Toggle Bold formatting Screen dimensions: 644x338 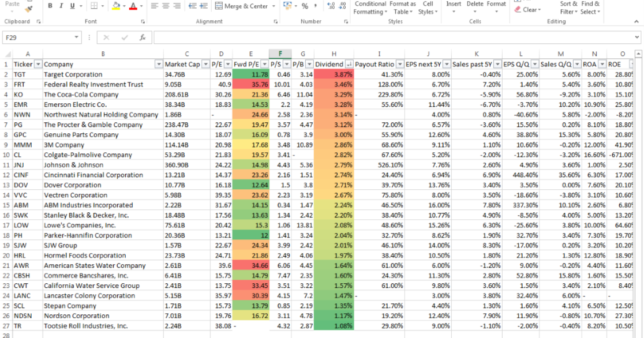pyautogui.click(x=50, y=5)
